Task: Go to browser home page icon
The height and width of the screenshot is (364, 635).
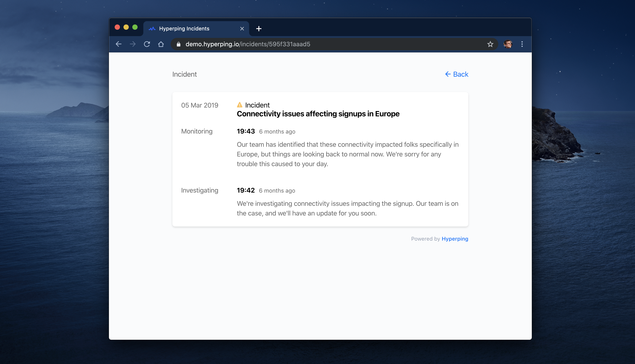Action: click(x=161, y=44)
